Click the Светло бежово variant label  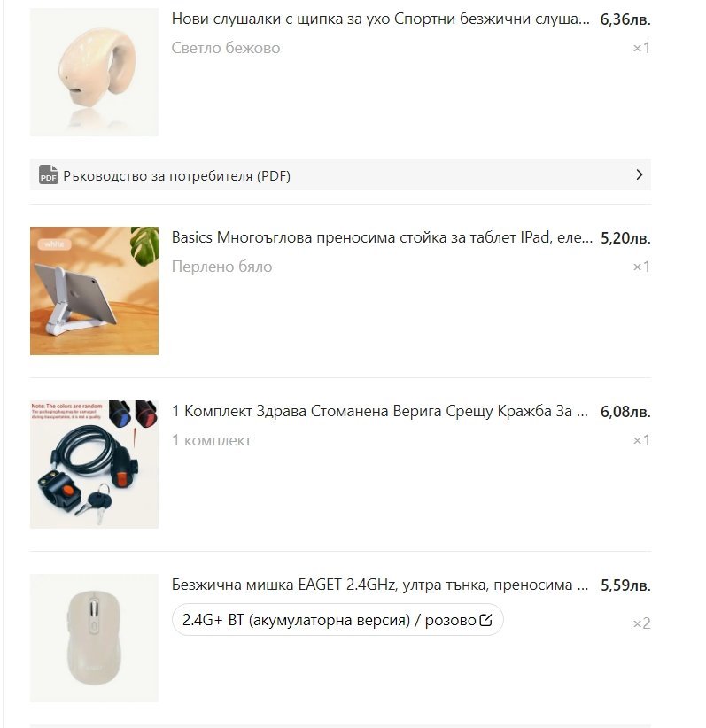[x=226, y=48]
